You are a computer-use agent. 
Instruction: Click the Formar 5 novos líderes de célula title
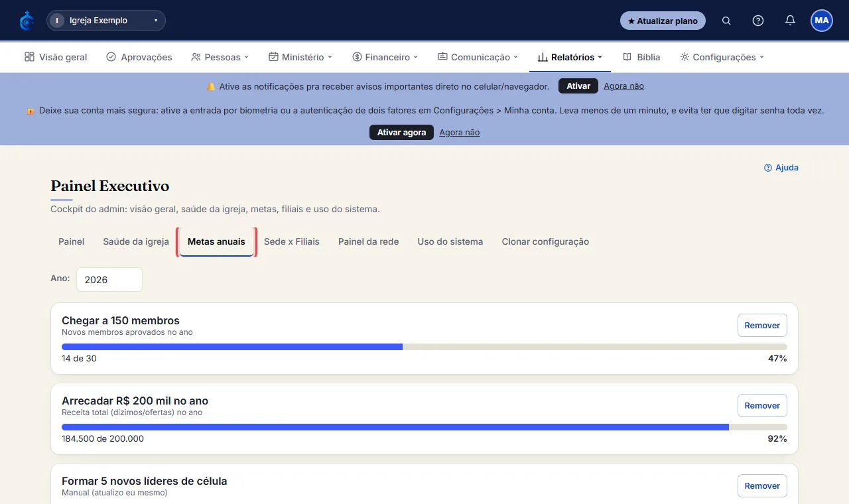tap(145, 481)
